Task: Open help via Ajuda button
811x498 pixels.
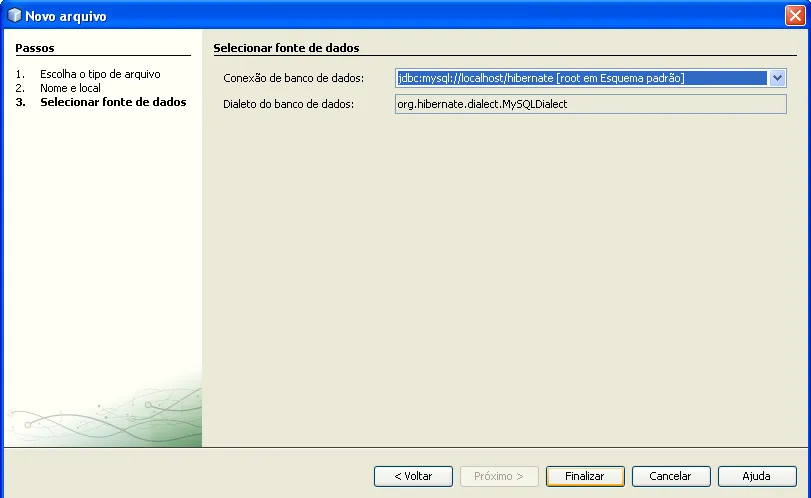Action: point(757,476)
